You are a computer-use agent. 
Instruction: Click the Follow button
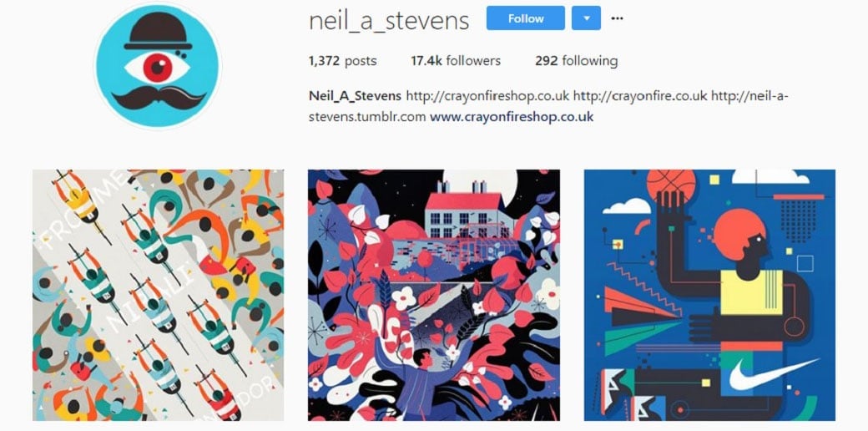click(525, 18)
